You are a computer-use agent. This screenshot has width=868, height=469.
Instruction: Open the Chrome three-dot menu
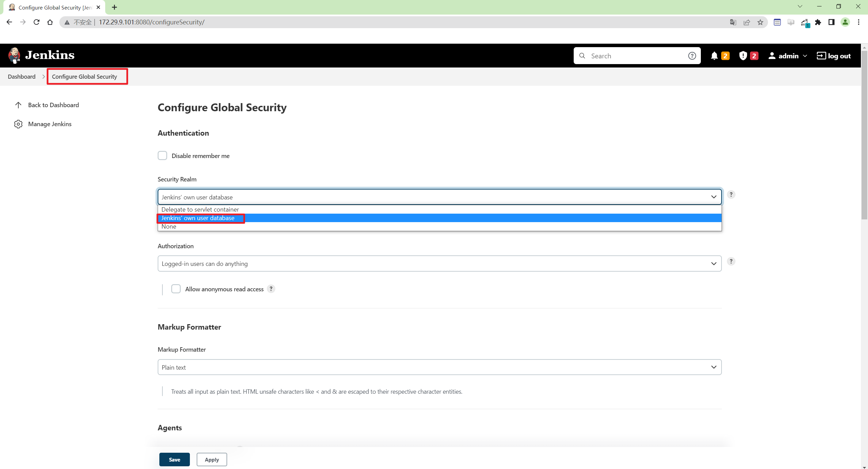coord(859,22)
